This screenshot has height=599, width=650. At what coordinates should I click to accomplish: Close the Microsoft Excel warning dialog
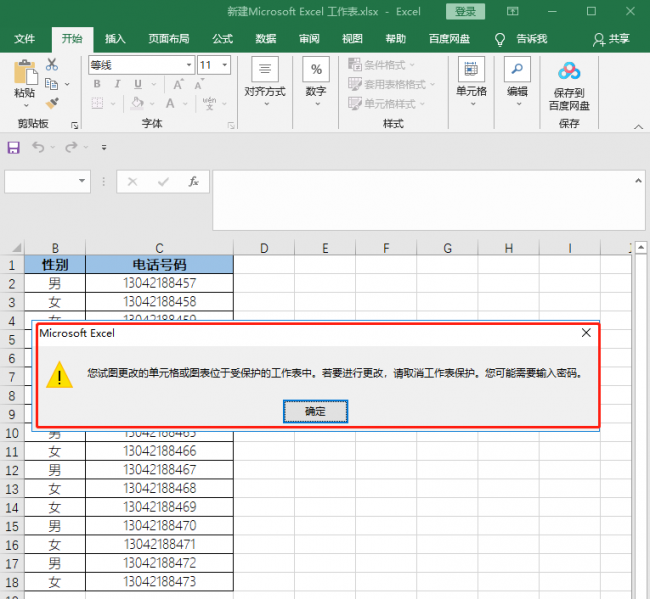coord(586,332)
